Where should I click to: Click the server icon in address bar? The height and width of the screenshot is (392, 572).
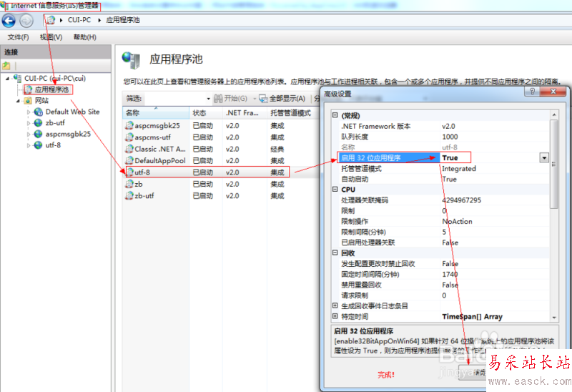pyautogui.click(x=51, y=20)
